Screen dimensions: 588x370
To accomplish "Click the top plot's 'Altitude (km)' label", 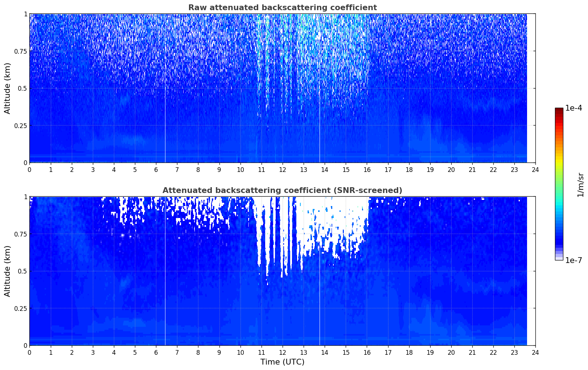I will tap(8, 88).
